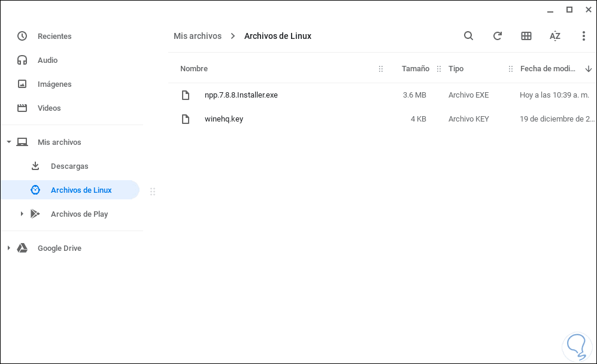Click the search magnifier icon

[468, 36]
